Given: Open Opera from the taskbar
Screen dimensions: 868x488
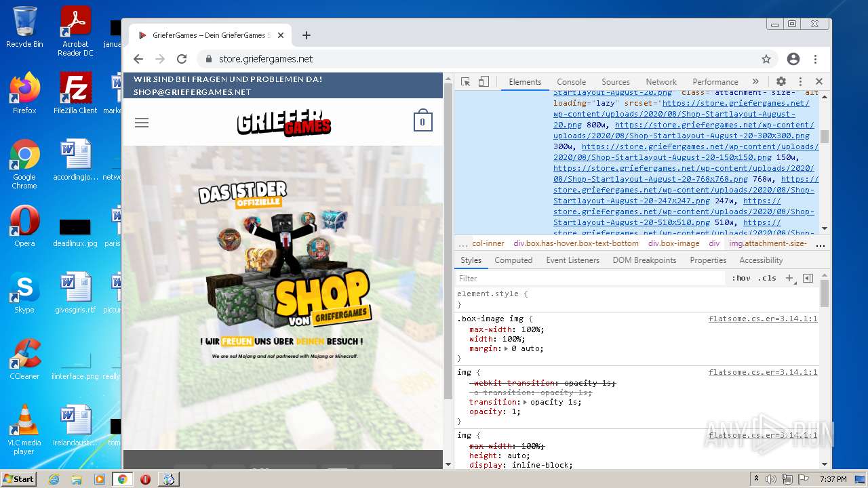Looking at the screenshot, I should [x=145, y=479].
